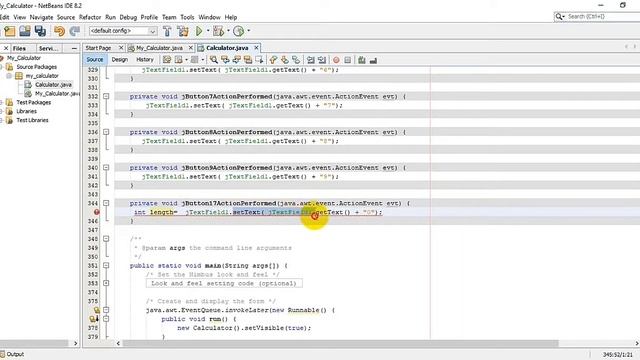Click the Shift Line Left icon

pos(311,60)
